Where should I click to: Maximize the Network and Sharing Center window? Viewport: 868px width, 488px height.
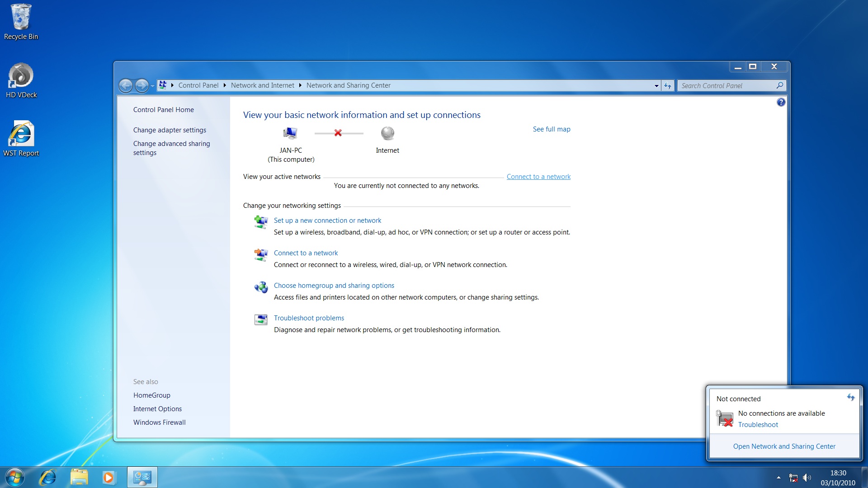[752, 66]
